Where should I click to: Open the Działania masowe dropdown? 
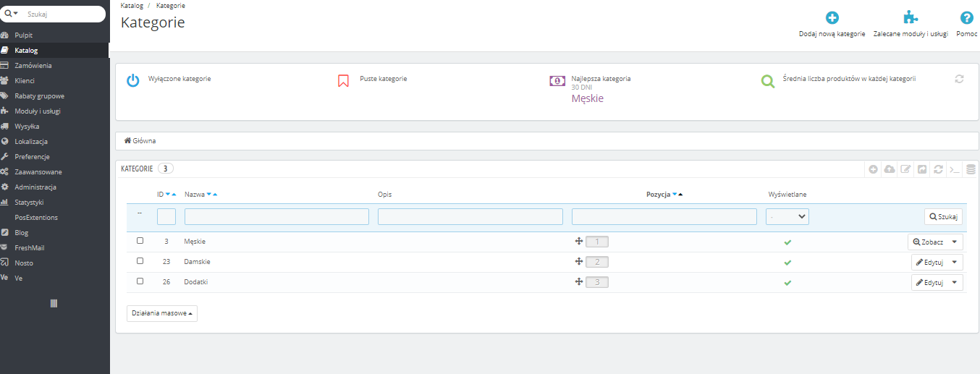162,313
